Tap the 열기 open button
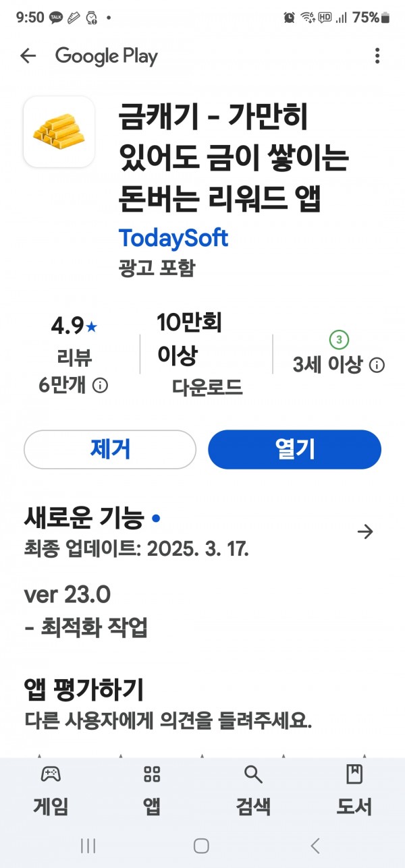The image size is (405, 868). click(294, 449)
